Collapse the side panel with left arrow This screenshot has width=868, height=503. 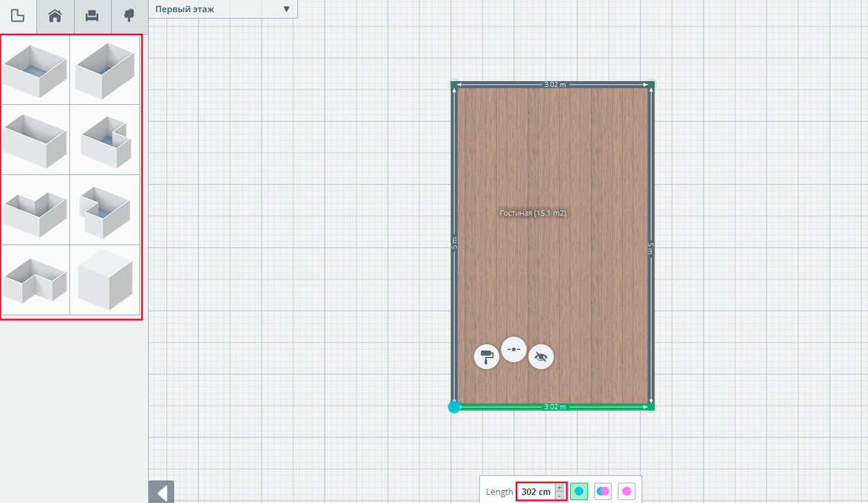pyautogui.click(x=161, y=492)
